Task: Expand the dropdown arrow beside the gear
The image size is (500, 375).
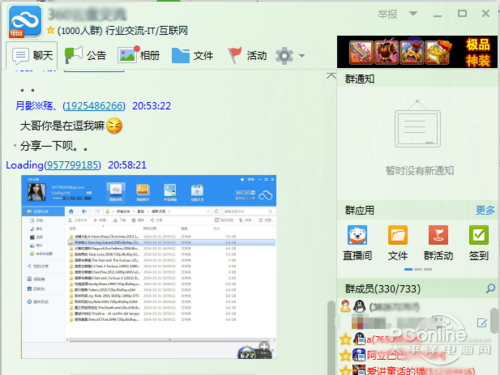Action: point(302,56)
